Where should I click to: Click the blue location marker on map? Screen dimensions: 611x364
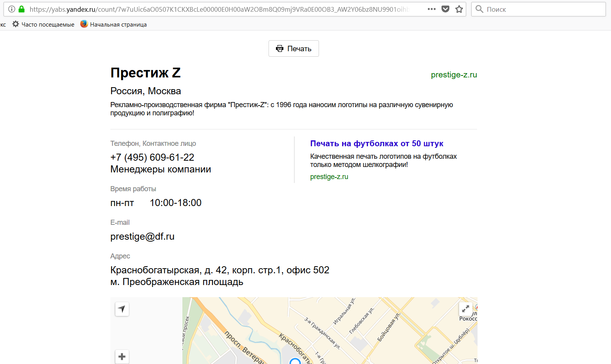pyautogui.click(x=295, y=361)
